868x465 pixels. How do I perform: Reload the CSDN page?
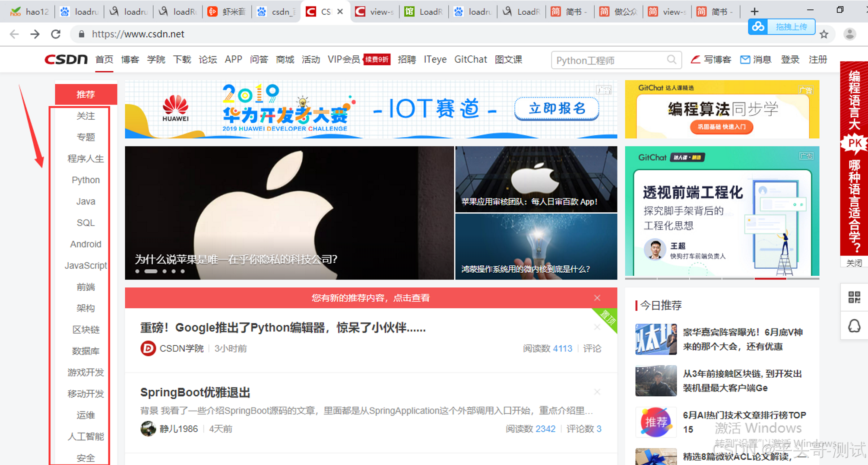(56, 34)
